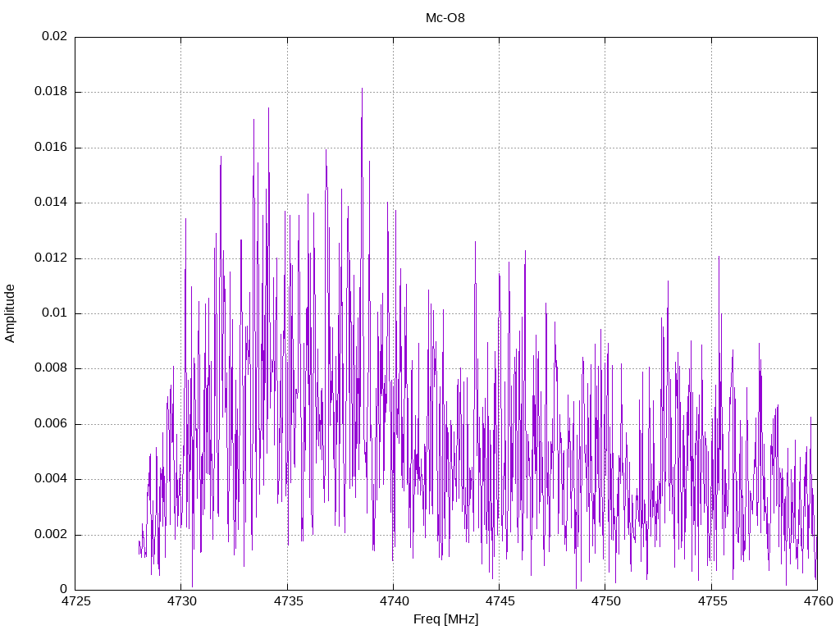Click the x-axis tick label 4760
This screenshot has height=630, width=840.
tap(818, 601)
